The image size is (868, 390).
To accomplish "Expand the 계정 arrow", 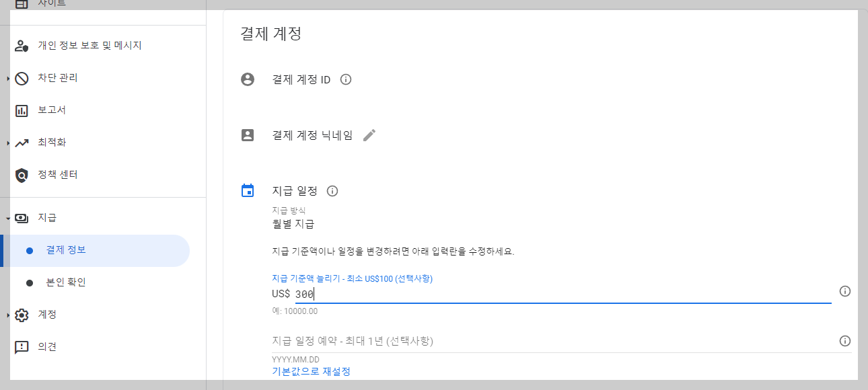I will coord(8,315).
